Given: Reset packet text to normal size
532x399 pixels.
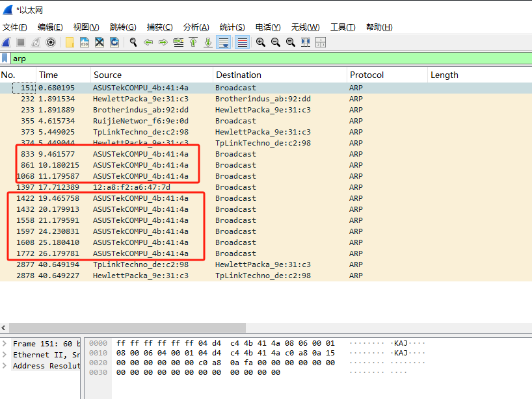Looking at the screenshot, I should [x=291, y=42].
